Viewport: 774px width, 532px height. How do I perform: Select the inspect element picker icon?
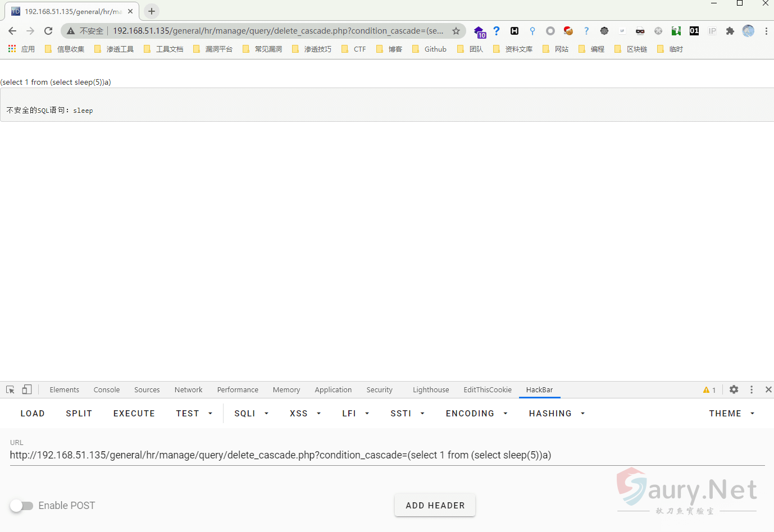[x=10, y=389]
